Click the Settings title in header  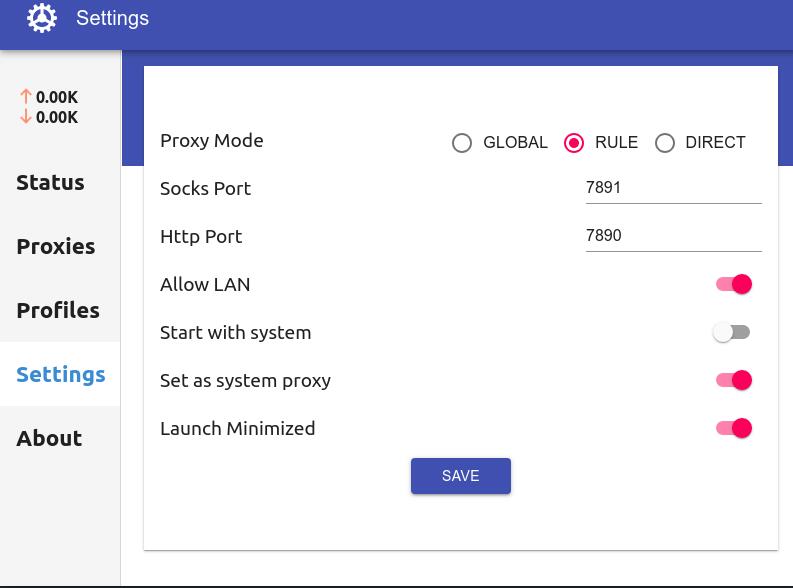tap(112, 19)
